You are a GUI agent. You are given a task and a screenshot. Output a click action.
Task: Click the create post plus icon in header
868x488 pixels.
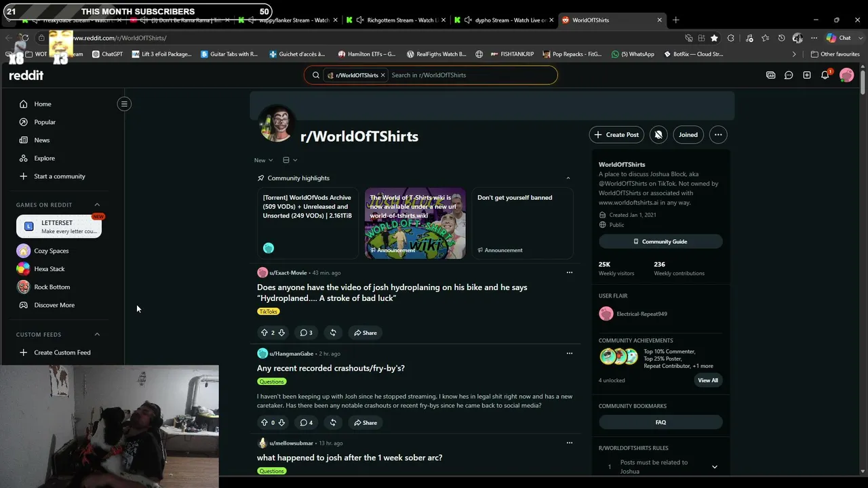coord(807,75)
